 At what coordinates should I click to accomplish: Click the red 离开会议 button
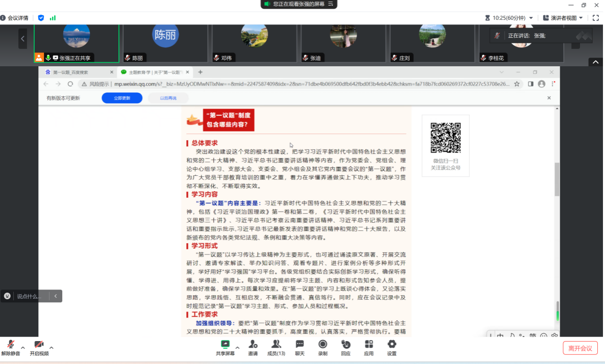click(x=580, y=348)
